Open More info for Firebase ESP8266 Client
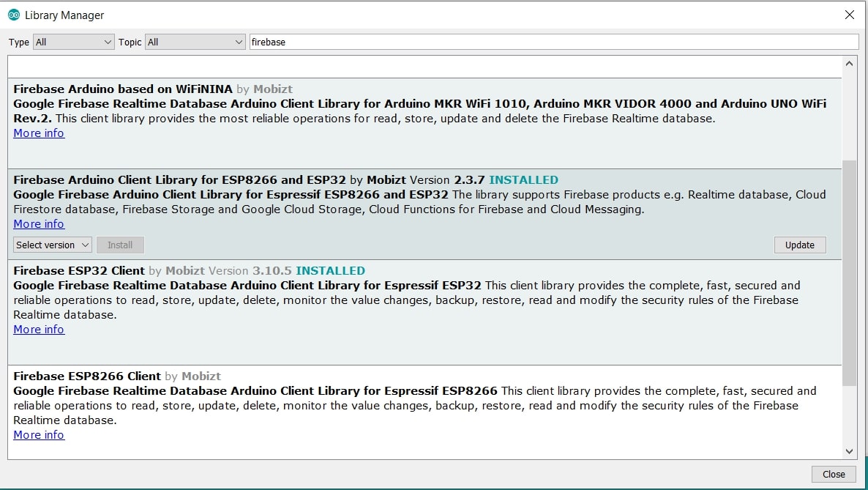 point(39,435)
